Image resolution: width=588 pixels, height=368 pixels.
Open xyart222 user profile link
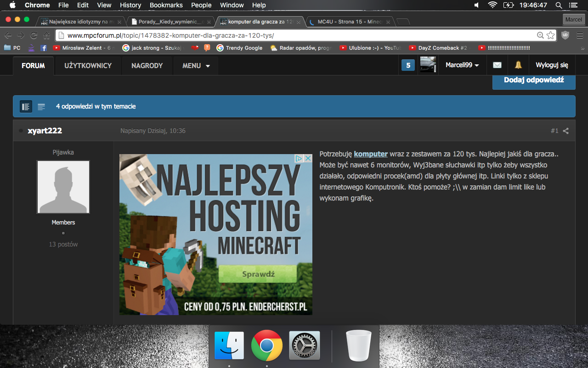pyautogui.click(x=45, y=131)
